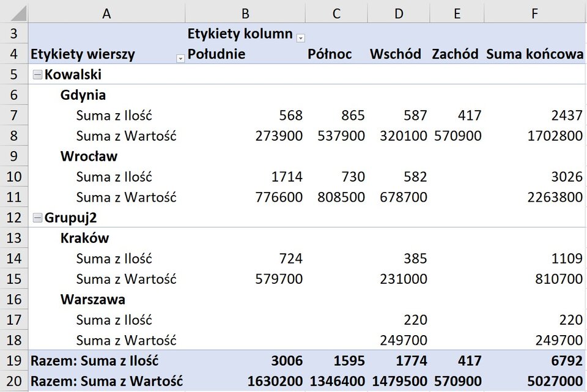Select the Zachód column header cell
This screenshot has height=392, width=587.
coord(455,54)
